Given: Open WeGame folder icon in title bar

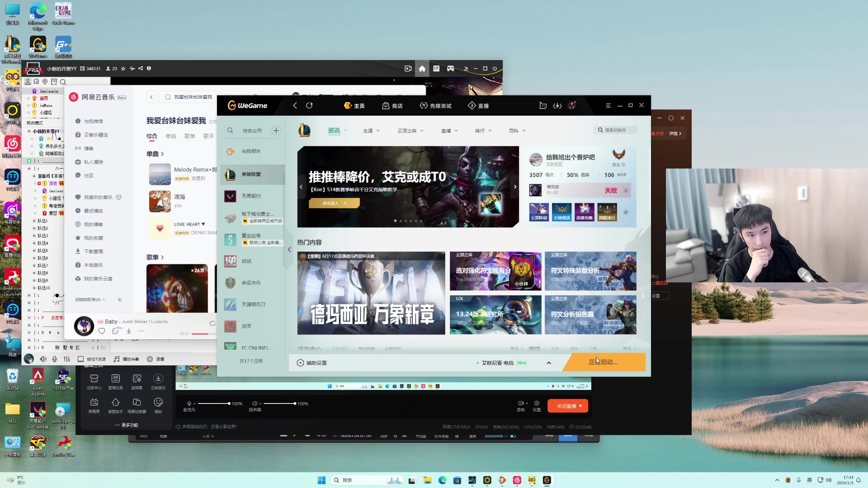Looking at the screenshot, I should coord(543,105).
